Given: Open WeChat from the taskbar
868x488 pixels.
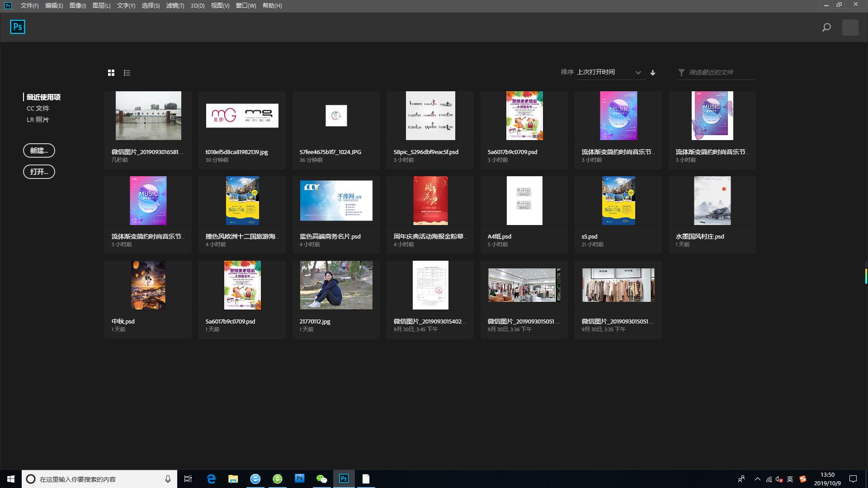Looking at the screenshot, I should (x=321, y=479).
